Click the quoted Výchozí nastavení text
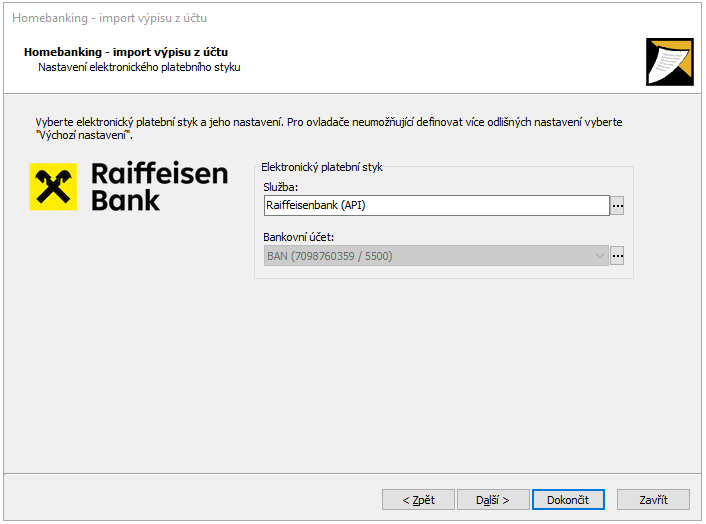706x524 pixels. coord(84,135)
